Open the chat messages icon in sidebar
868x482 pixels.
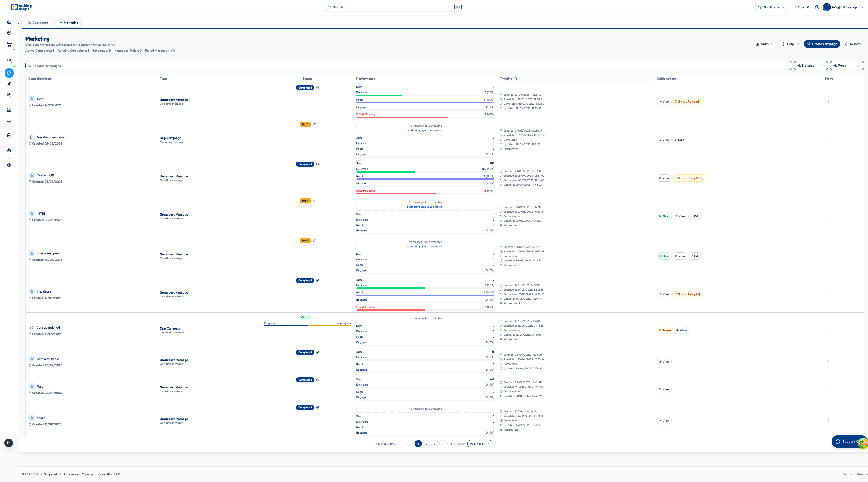[9, 95]
